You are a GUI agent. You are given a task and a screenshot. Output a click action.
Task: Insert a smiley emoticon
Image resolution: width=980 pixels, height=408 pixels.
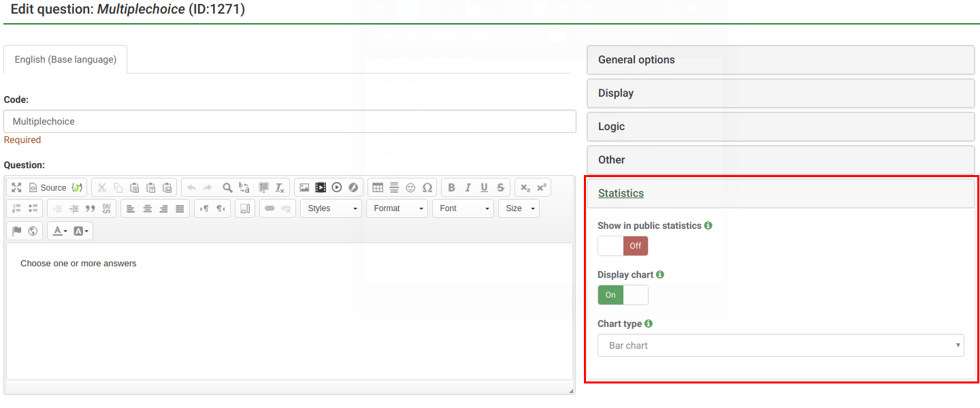410,187
